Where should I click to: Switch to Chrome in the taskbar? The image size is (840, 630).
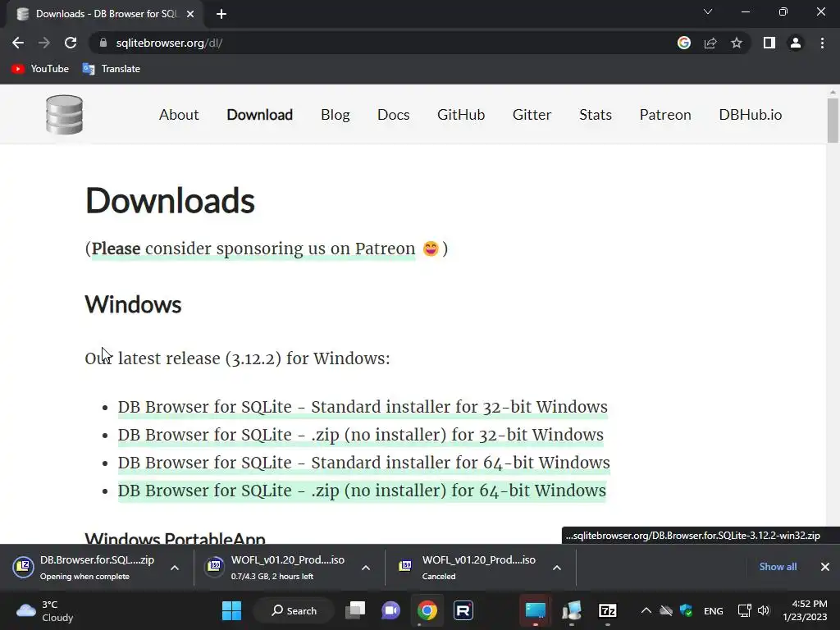click(x=427, y=610)
